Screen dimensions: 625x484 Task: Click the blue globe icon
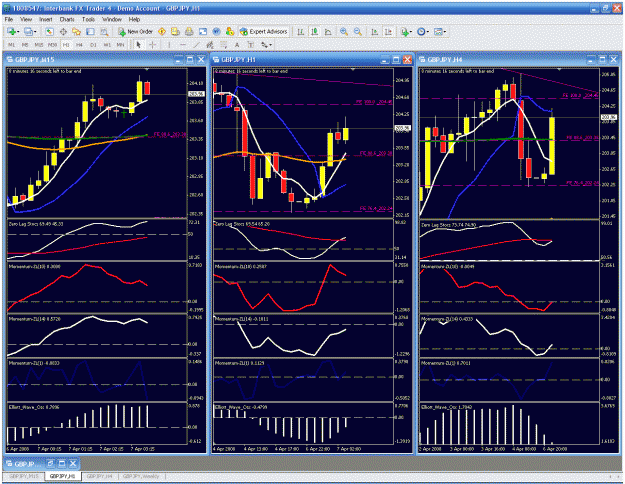pos(216,31)
